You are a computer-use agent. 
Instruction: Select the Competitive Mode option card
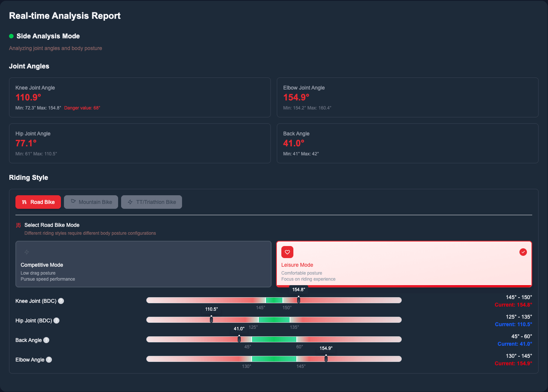click(143, 264)
